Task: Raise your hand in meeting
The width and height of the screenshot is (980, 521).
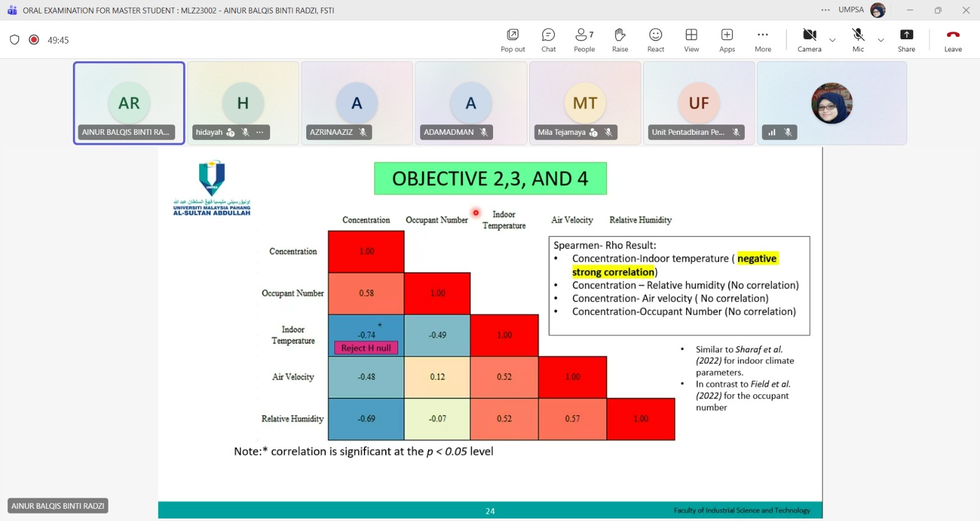Action: pos(620,40)
